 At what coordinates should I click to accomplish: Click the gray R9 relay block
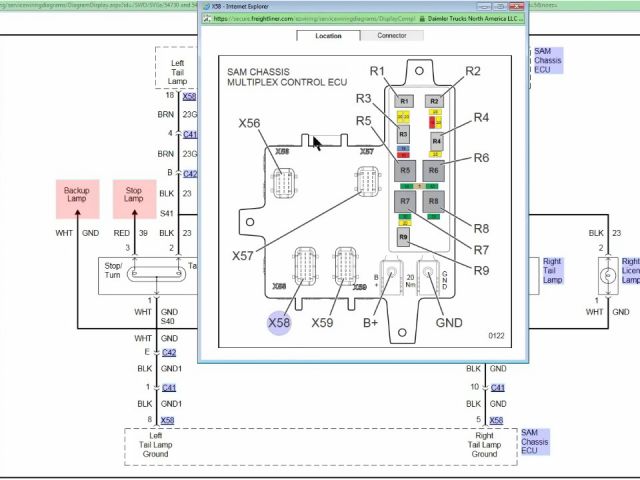click(403, 237)
